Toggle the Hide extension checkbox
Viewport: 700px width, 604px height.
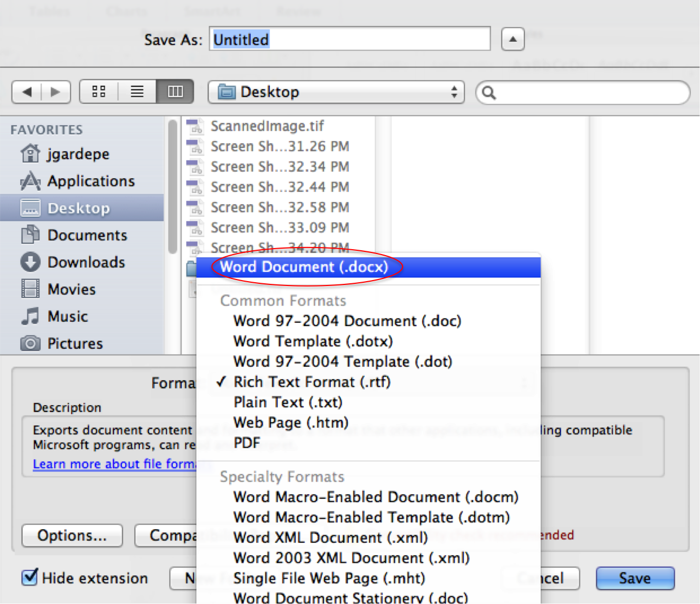click(30, 577)
